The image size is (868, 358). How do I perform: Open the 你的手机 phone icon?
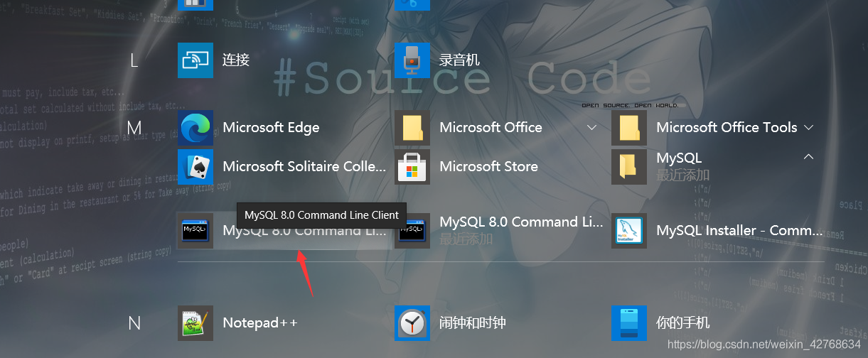(x=629, y=323)
